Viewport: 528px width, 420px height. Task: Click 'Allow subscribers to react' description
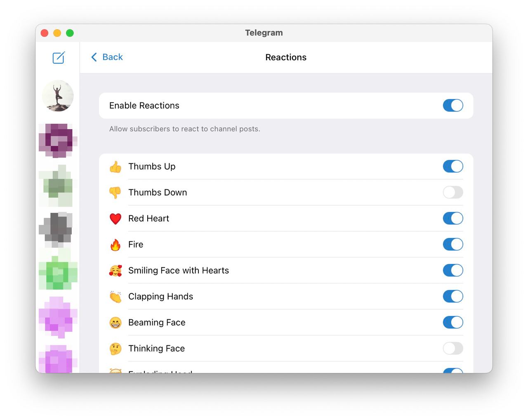[185, 129]
